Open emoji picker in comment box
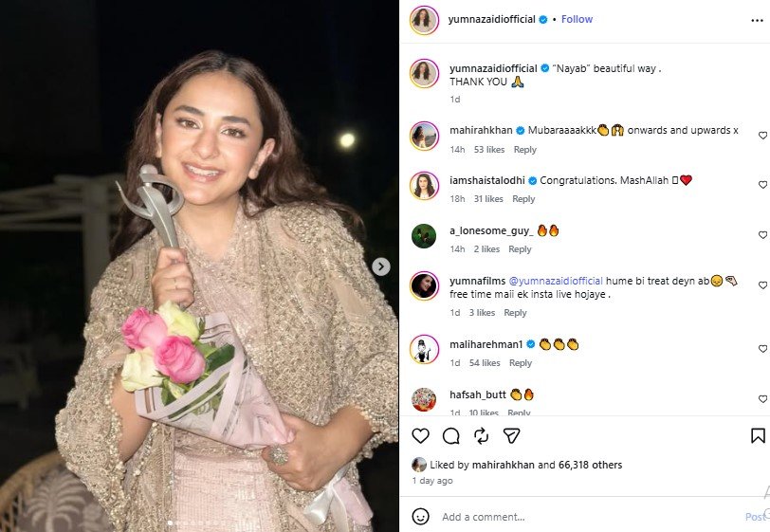The height and width of the screenshot is (532, 770). pos(420,517)
